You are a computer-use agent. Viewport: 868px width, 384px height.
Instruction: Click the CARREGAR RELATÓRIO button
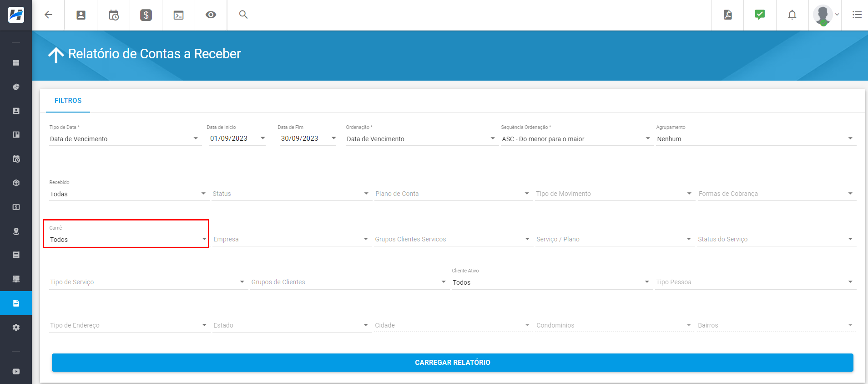coord(452,363)
